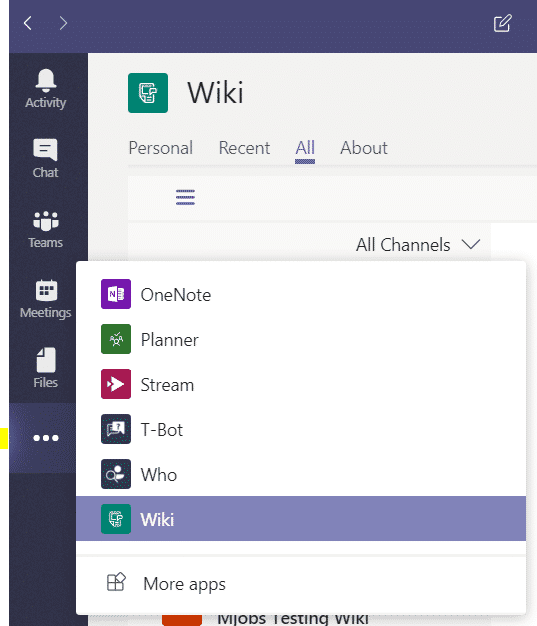Click the T-Bot icon in the flyout

click(x=116, y=429)
